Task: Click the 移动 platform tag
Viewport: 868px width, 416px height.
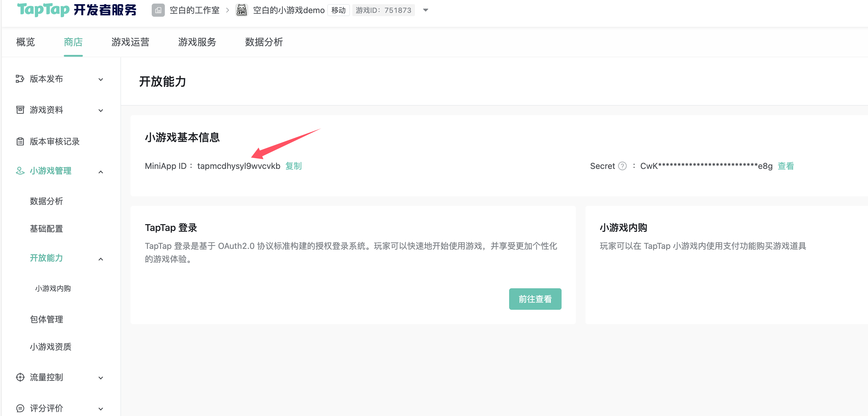Action: (339, 10)
